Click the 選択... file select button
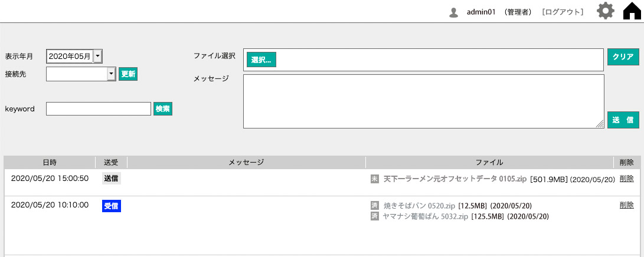The height and width of the screenshot is (257, 644). [x=261, y=60]
